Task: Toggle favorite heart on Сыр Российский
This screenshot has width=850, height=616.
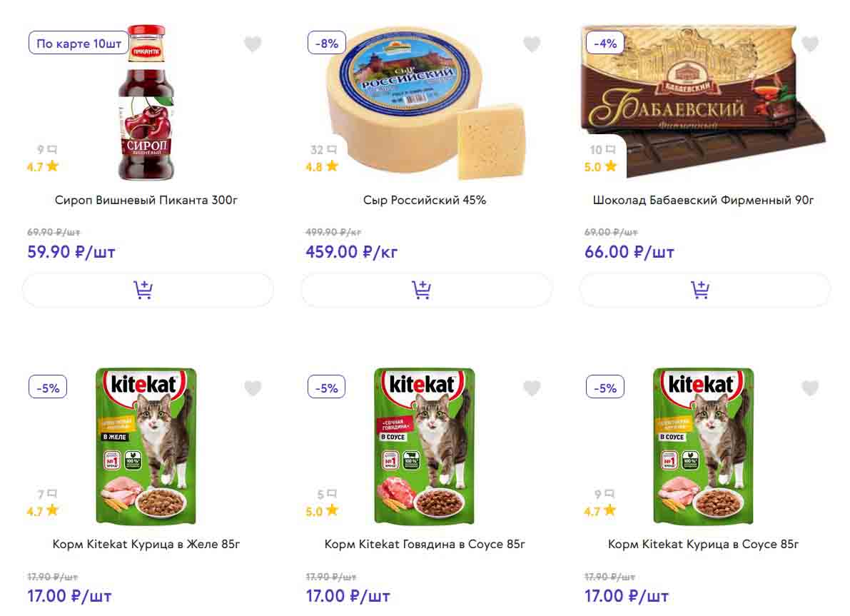Action: [x=532, y=44]
